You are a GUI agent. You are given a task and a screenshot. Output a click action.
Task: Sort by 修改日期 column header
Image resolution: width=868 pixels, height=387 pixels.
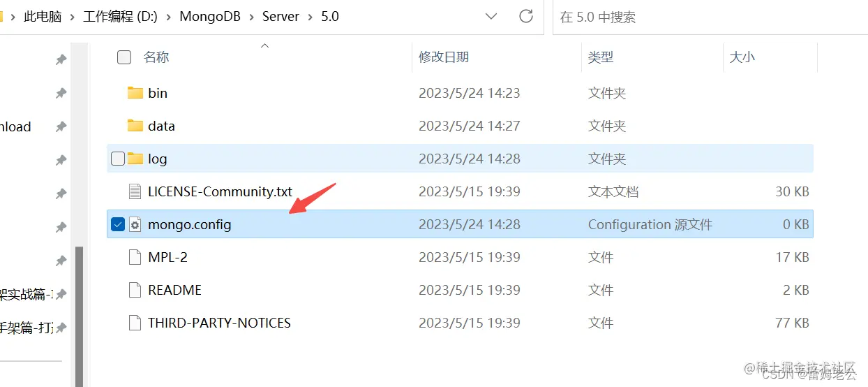(x=444, y=57)
